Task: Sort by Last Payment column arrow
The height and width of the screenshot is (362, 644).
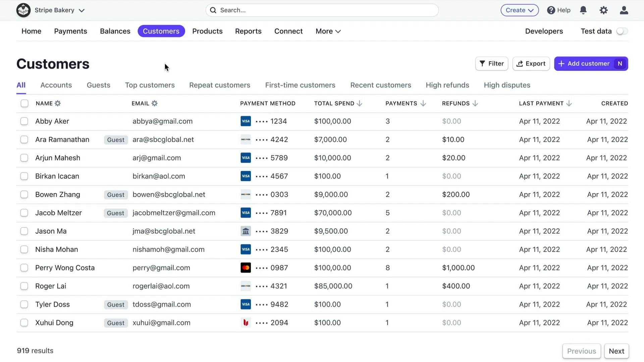Action: click(569, 103)
